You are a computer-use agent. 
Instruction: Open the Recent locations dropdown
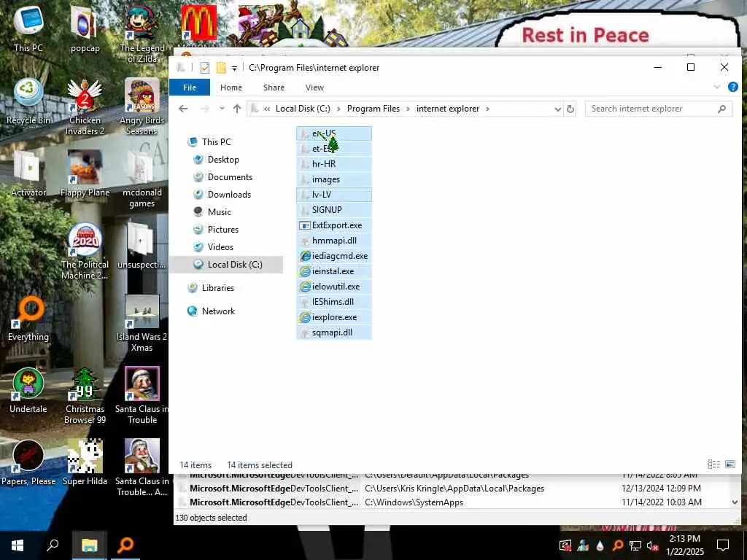[x=222, y=109]
